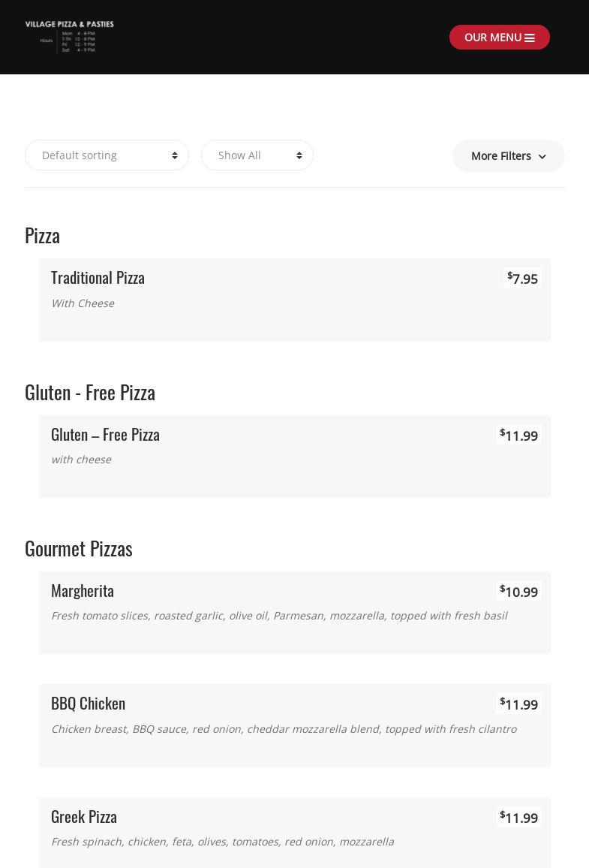Screen dimensions: 589x868
Task: Open the Show All dropdown
Action: (x=257, y=155)
